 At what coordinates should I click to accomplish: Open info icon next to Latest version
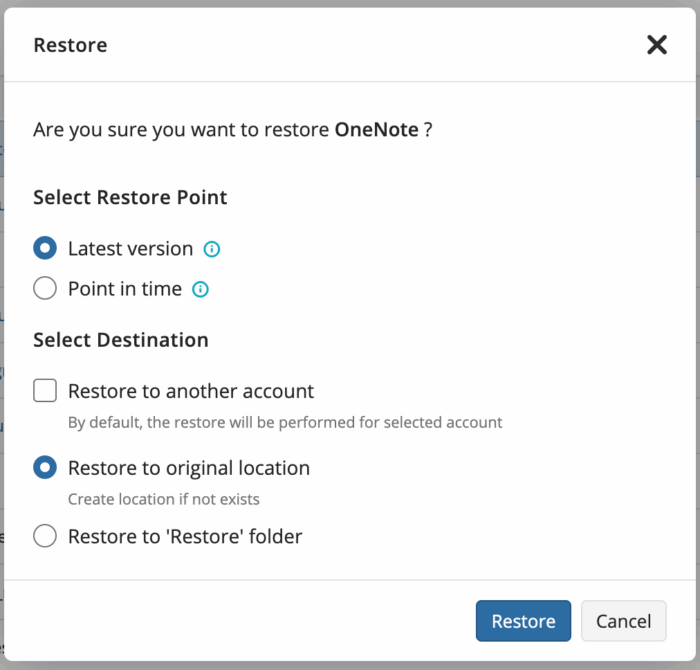[212, 249]
